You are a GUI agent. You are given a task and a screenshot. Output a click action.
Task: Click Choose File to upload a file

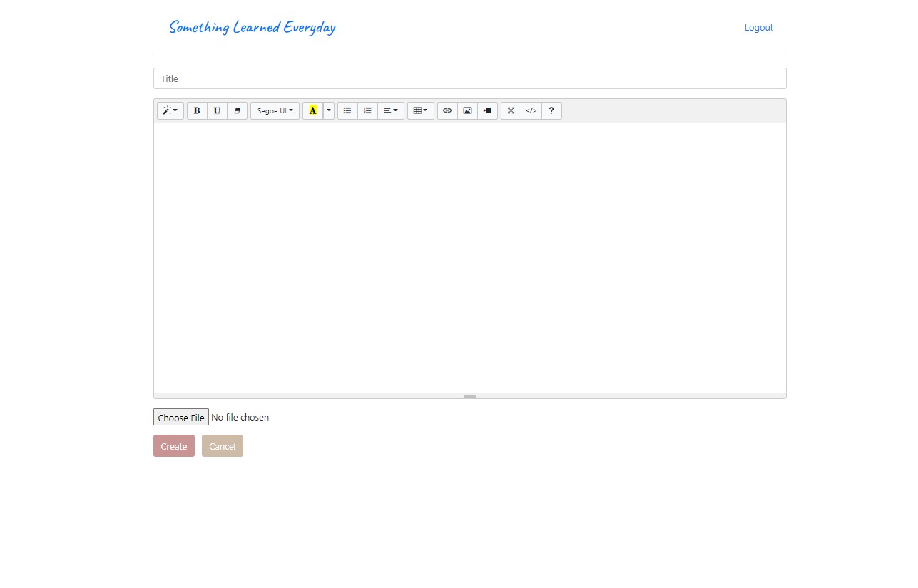[180, 417]
